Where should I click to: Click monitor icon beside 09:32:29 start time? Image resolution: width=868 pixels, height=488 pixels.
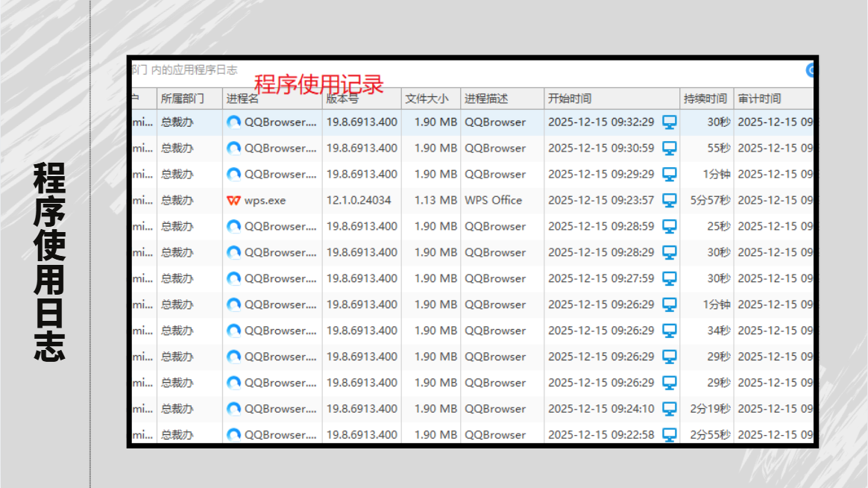click(669, 122)
